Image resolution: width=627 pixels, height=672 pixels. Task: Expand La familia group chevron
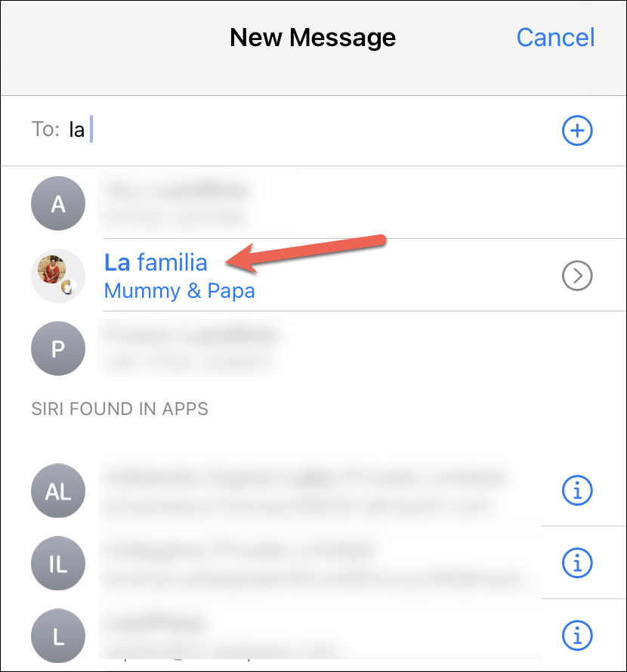(577, 276)
